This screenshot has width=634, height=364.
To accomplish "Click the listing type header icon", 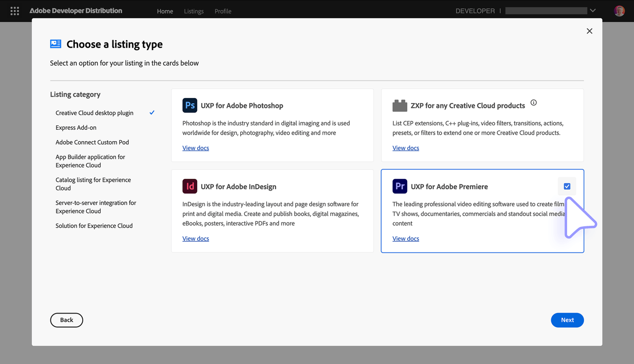I will (55, 44).
